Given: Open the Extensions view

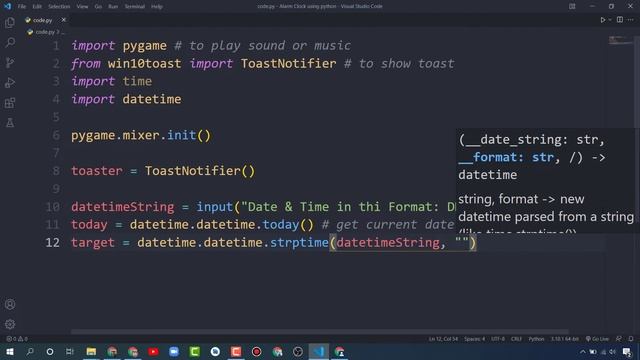Looking at the screenshot, I should [x=10, y=102].
